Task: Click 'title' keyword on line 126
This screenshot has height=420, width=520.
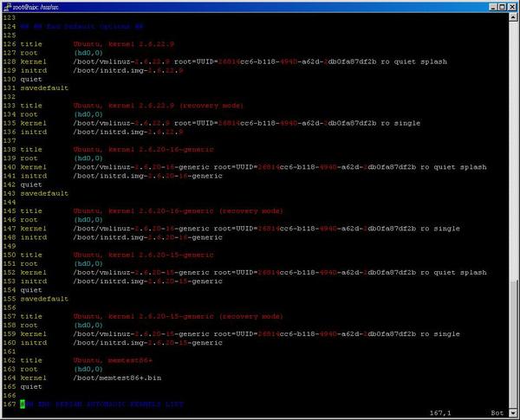Action: [x=31, y=44]
